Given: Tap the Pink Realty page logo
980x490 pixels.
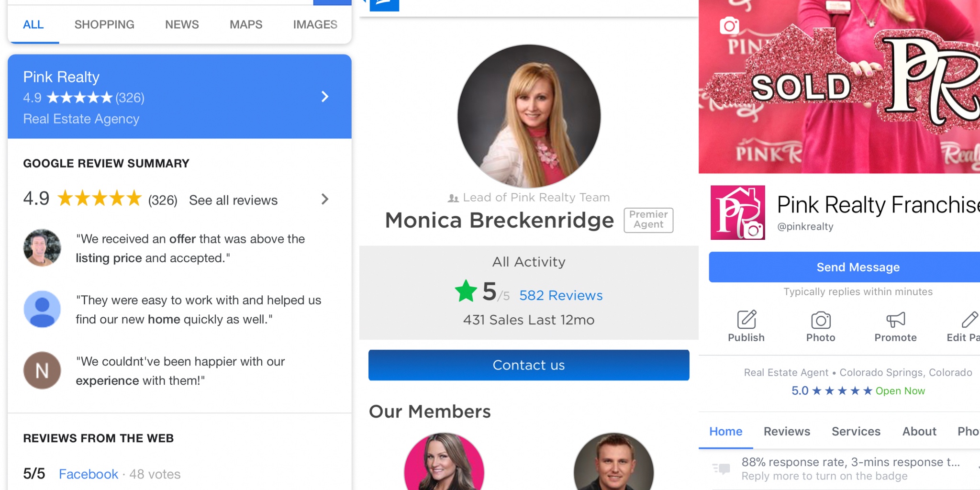Looking at the screenshot, I should [737, 212].
